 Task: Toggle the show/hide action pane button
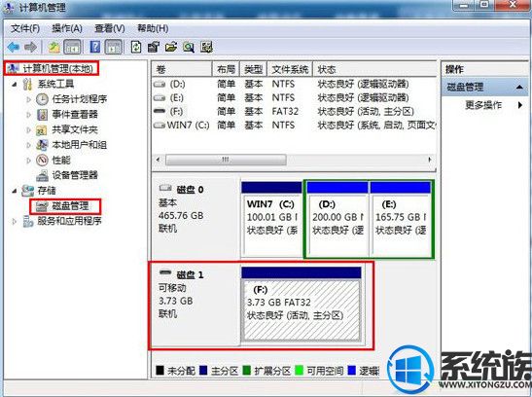(114, 47)
